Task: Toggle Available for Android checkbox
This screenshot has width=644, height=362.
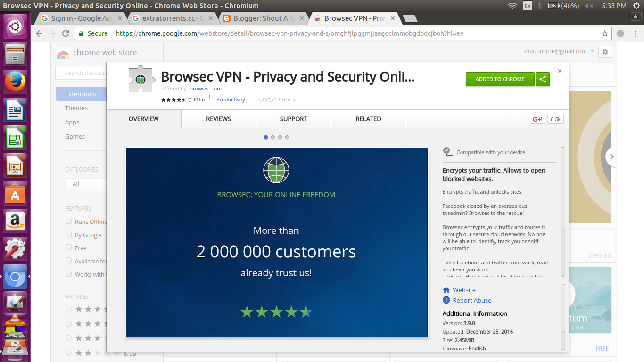Action: tap(69, 261)
